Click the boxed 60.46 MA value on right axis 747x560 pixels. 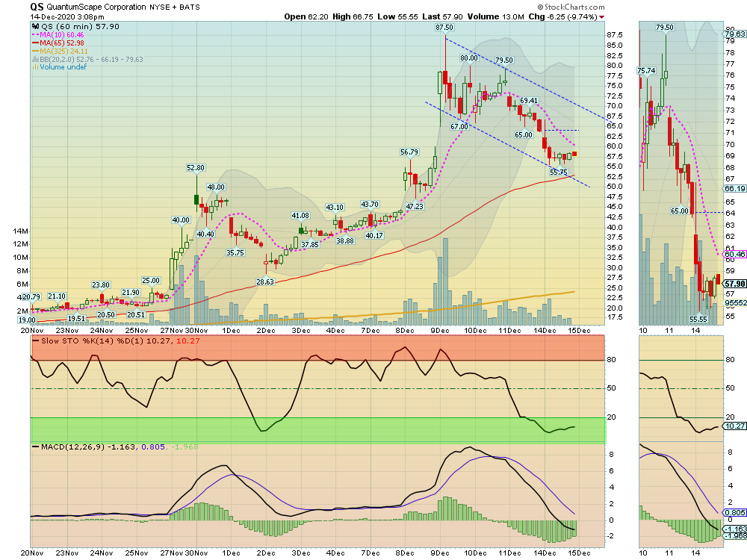tap(734, 255)
